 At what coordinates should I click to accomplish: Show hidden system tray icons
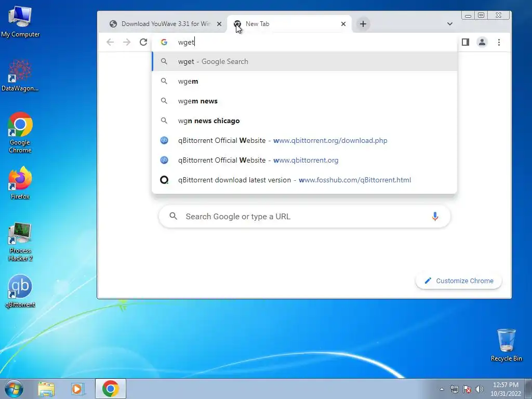pos(442,389)
